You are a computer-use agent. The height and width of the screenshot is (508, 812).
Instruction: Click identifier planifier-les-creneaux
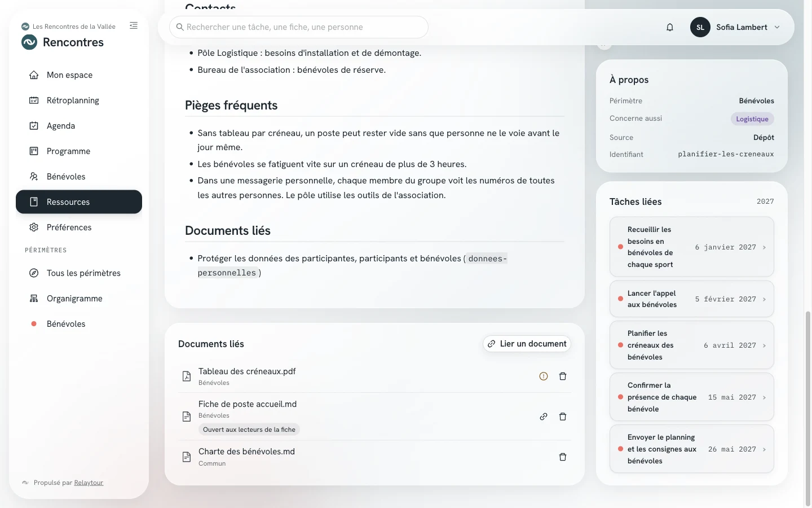(726, 154)
